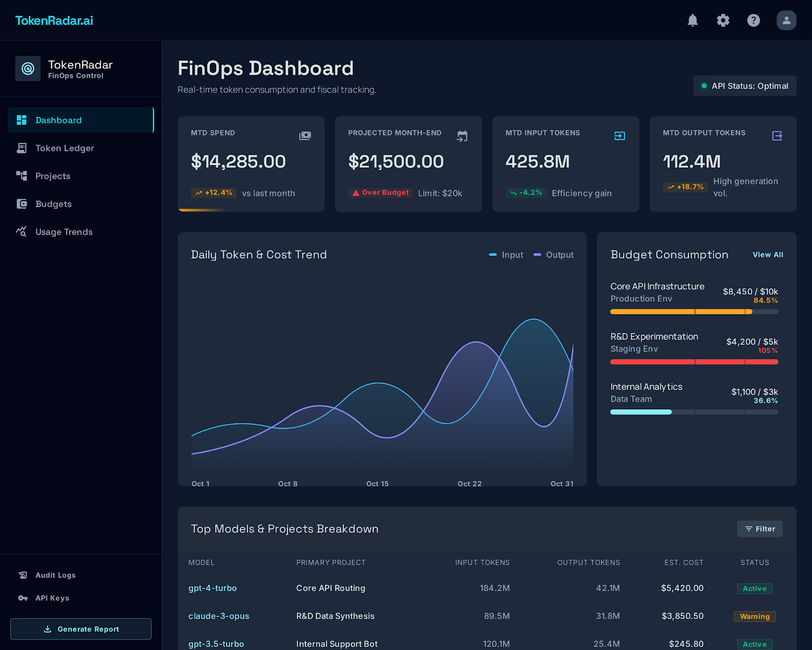Click the Warning status badge
812x650 pixels.
coord(755,616)
